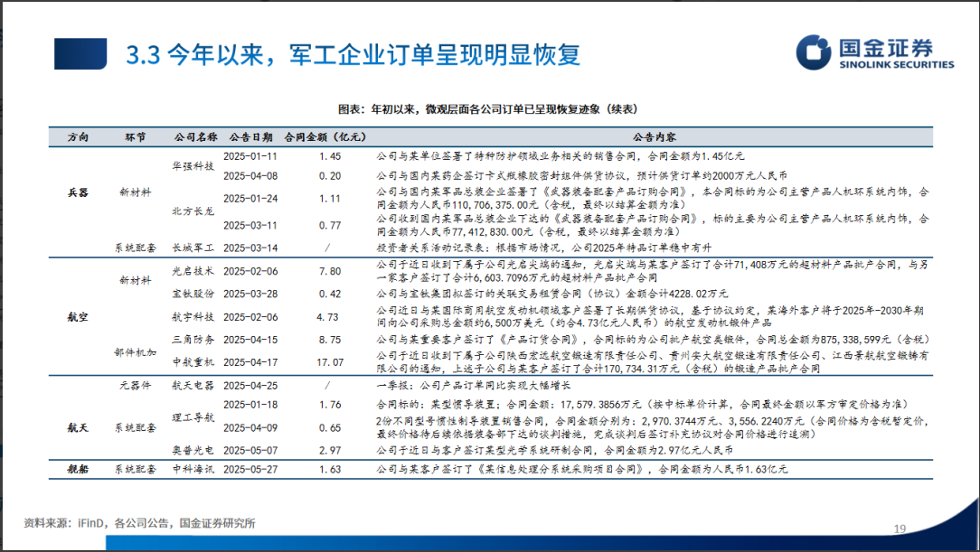The height and width of the screenshot is (552, 980).
Task: Click the 17.07 contract amount cell
Action: (x=330, y=362)
